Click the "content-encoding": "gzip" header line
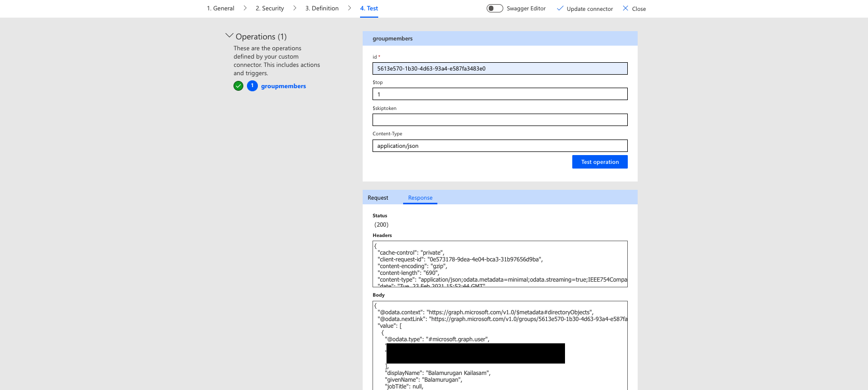This screenshot has height=390, width=868. click(412, 266)
